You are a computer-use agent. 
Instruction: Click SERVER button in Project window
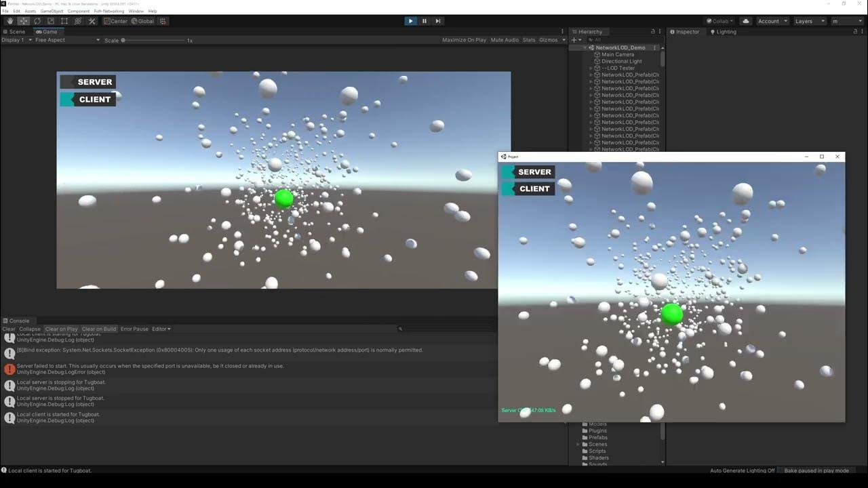pyautogui.click(x=528, y=172)
